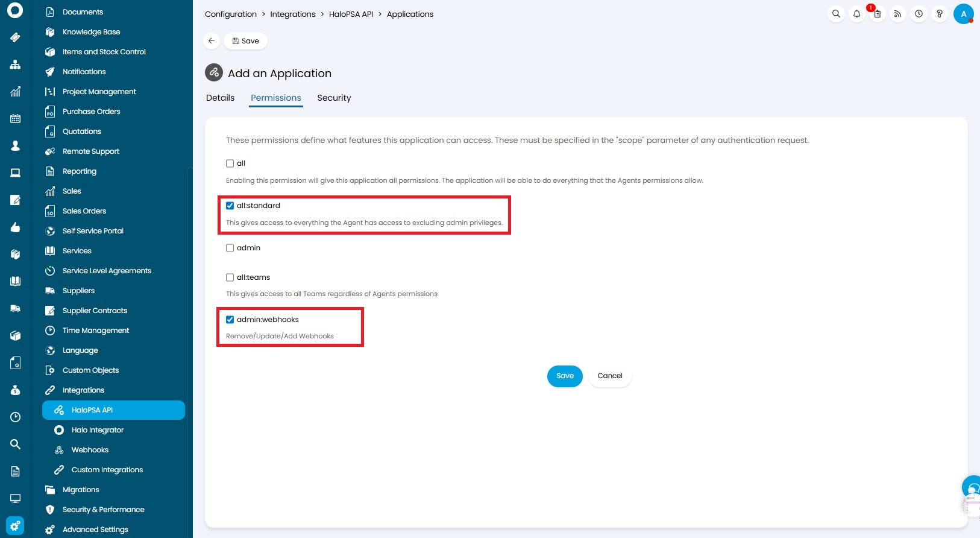This screenshot has height=538, width=980.
Task: Uncheck the admin:webhooks permission checkbox
Action: point(230,320)
